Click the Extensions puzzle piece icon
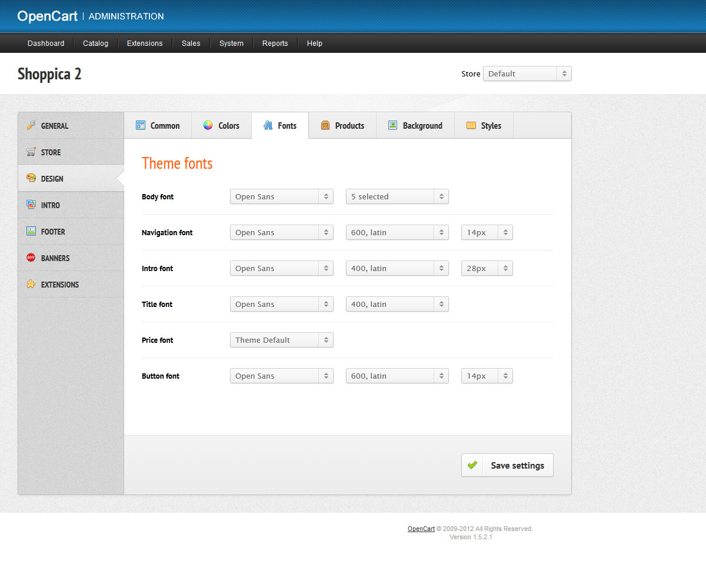Image resolution: width=706 pixels, height=588 pixels. (31, 285)
